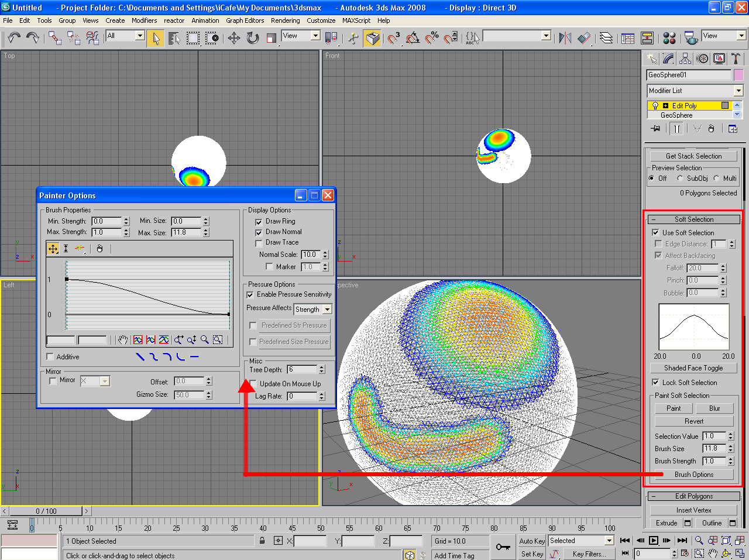Click the Shaded Face Toggle button
749x560 pixels.
[693, 368]
